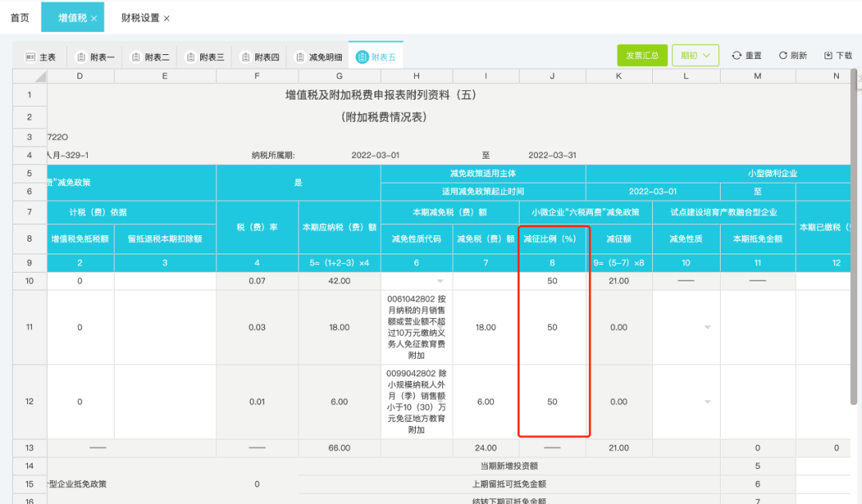862x504 pixels.
Task: Open the 主表 sheet tab
Action: pos(40,57)
